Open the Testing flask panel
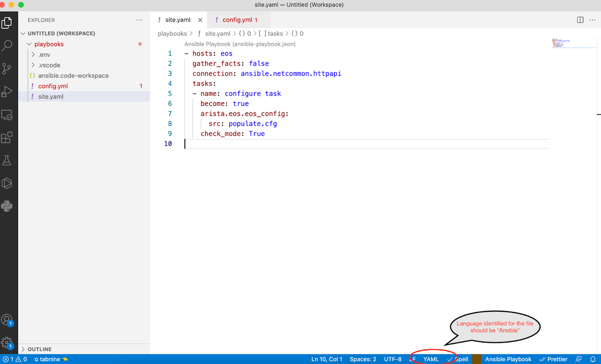The image size is (601, 364). [x=8, y=160]
